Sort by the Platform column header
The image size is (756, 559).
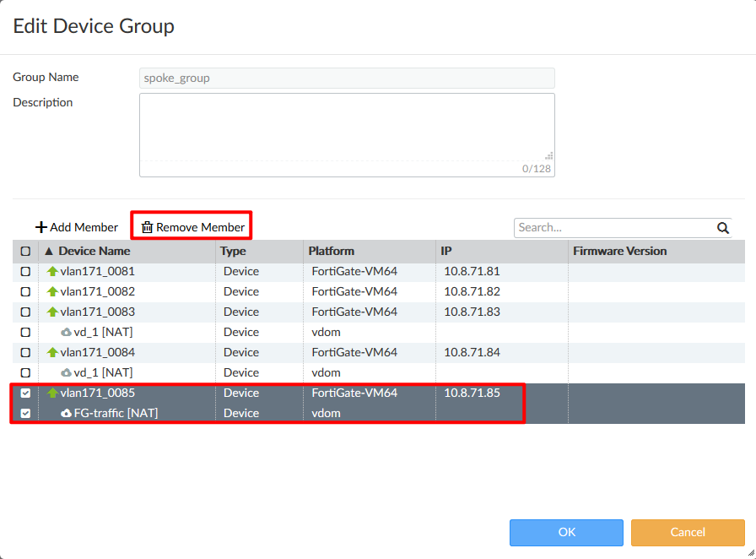(332, 251)
